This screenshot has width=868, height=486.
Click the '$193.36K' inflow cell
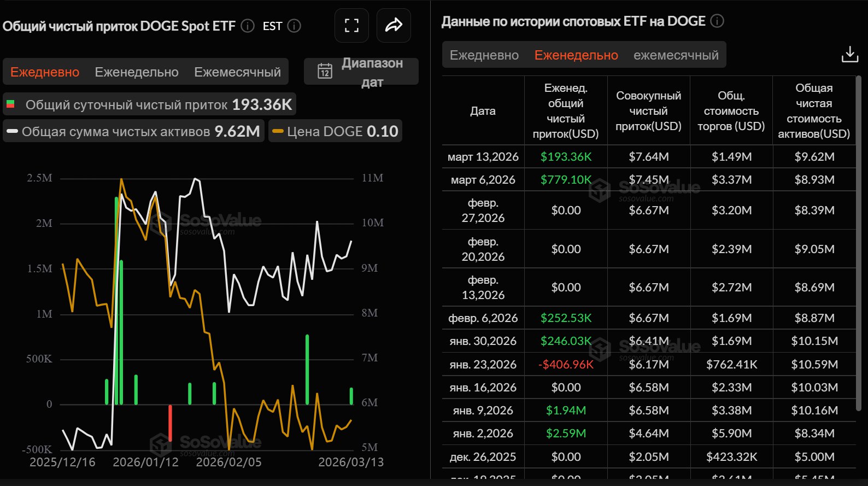566,157
